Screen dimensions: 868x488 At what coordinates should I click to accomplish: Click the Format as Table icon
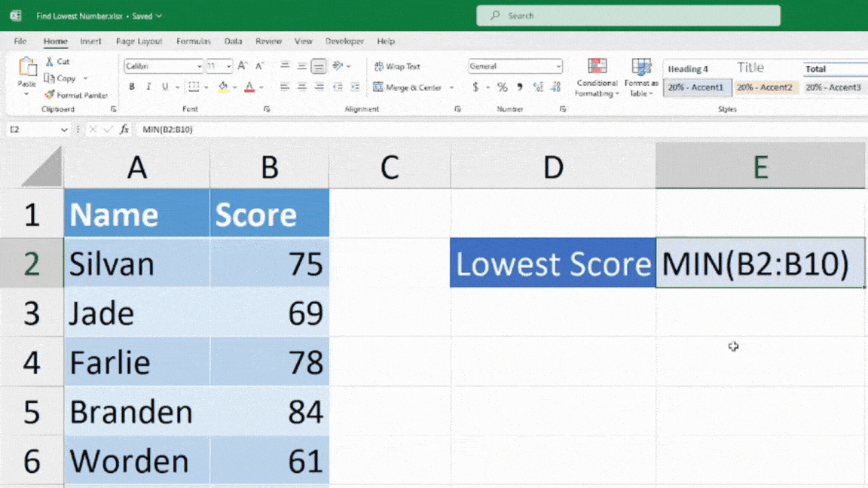coord(641,68)
